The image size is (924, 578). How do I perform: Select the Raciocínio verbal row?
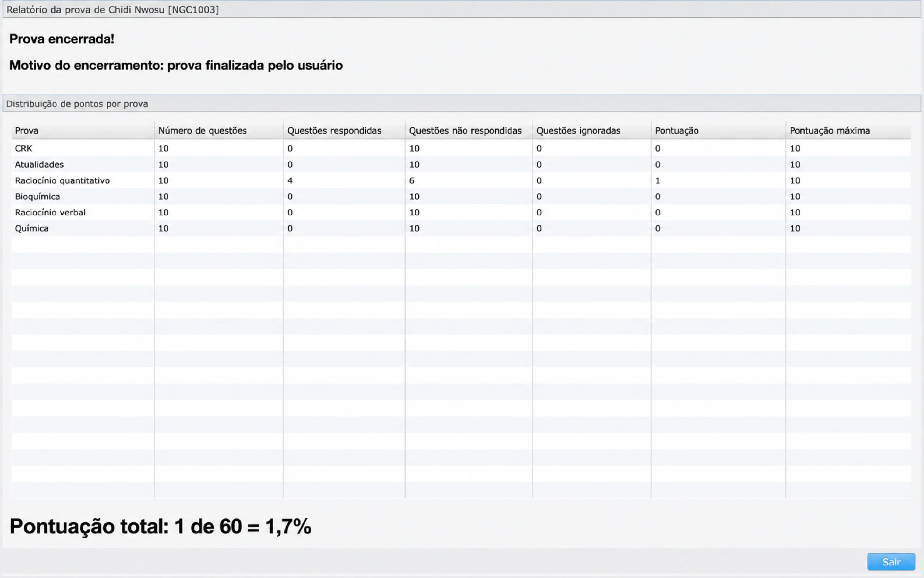click(x=461, y=212)
